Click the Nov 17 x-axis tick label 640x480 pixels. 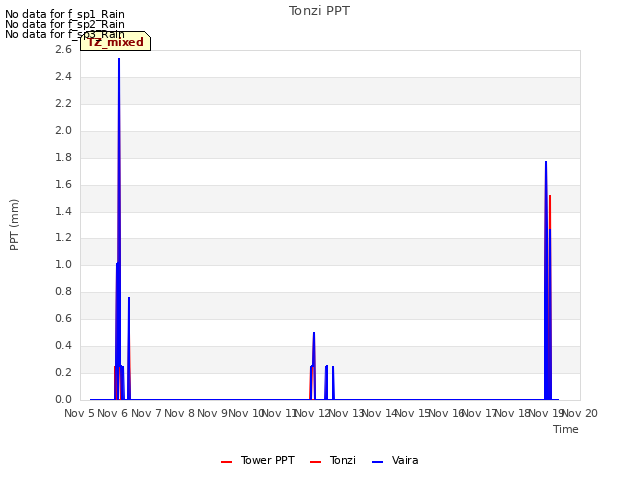[480, 413]
